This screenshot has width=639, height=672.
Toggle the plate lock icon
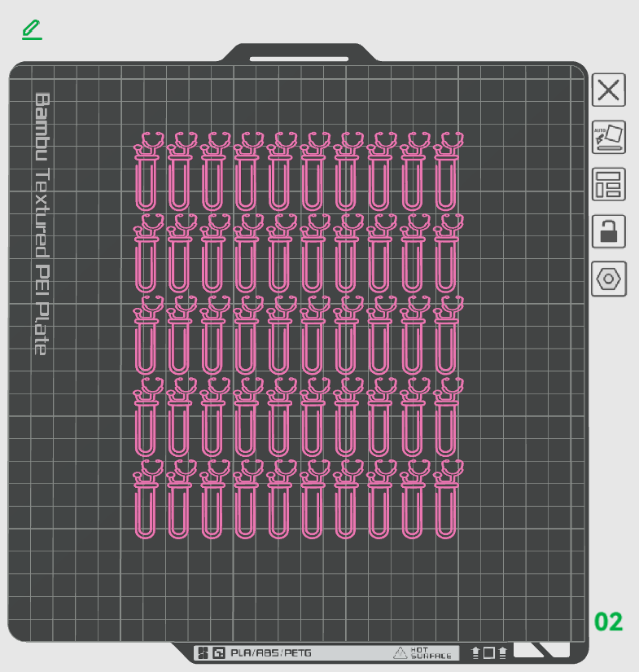tap(609, 231)
